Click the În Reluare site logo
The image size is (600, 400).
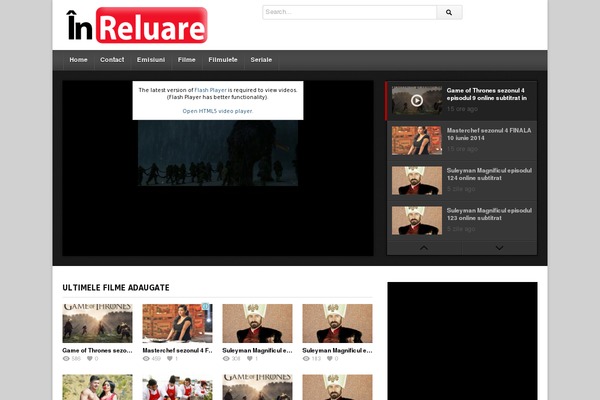(137, 25)
